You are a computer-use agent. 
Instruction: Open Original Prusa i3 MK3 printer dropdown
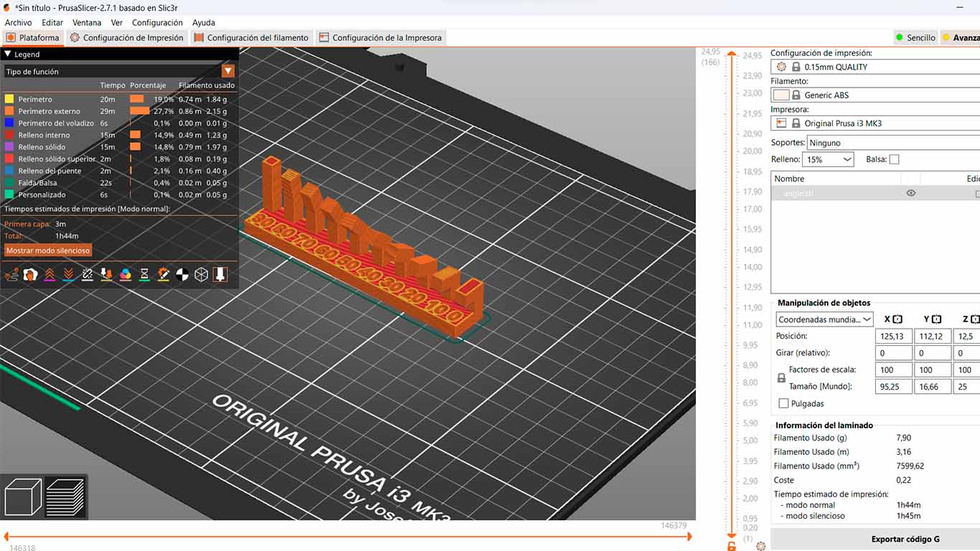875,123
